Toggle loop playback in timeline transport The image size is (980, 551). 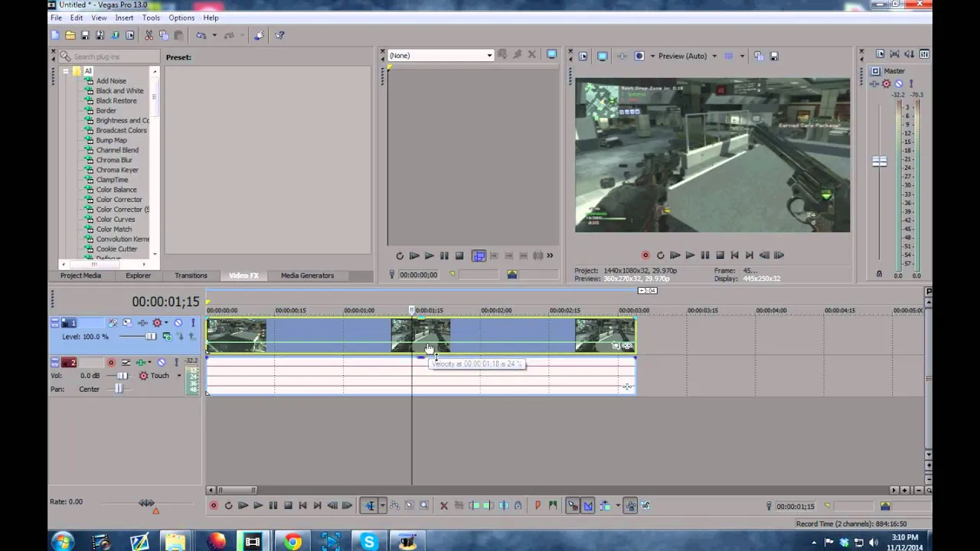pos(228,506)
